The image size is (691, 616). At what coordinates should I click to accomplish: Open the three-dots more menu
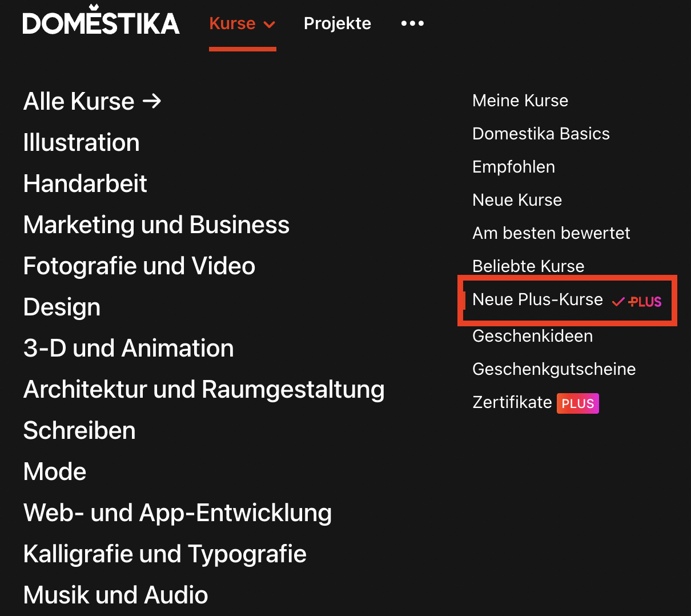point(412,23)
